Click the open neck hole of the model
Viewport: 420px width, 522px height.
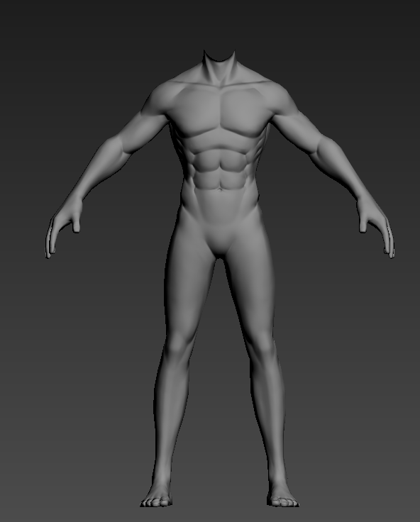[219, 56]
